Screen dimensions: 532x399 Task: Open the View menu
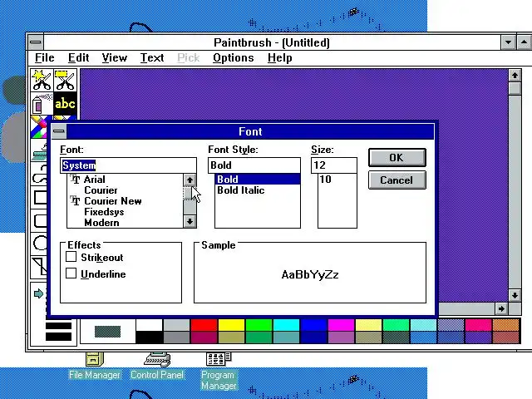pos(115,58)
